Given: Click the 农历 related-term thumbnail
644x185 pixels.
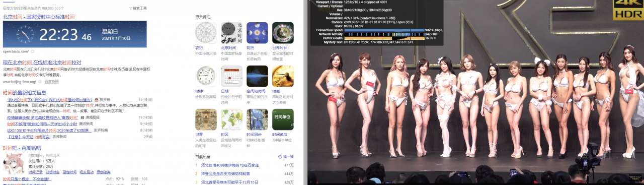Looking at the screenshot, I should pos(206,33).
